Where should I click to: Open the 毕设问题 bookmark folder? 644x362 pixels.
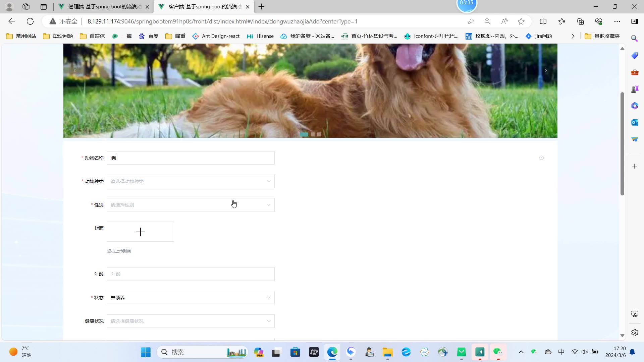click(x=58, y=36)
